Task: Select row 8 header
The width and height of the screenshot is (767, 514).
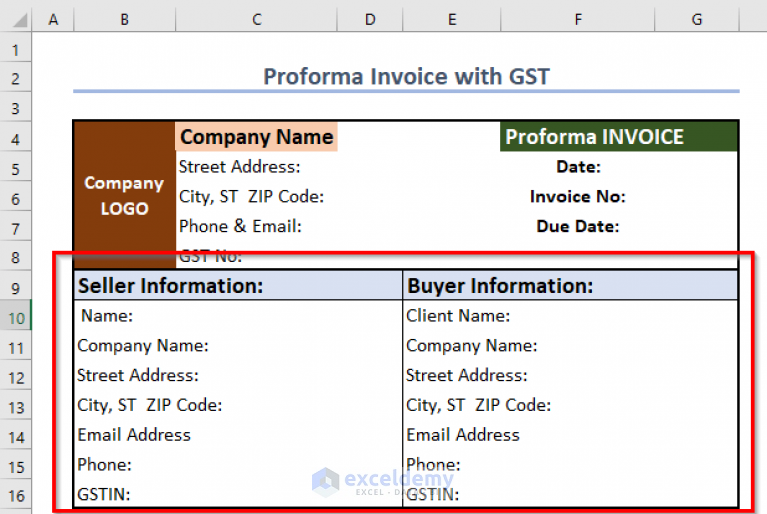Action: 16,257
